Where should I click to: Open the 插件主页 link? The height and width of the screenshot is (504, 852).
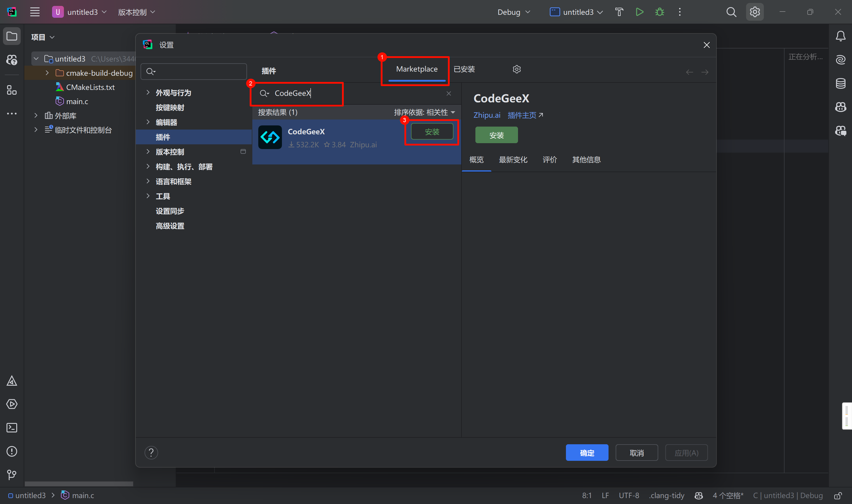point(525,115)
